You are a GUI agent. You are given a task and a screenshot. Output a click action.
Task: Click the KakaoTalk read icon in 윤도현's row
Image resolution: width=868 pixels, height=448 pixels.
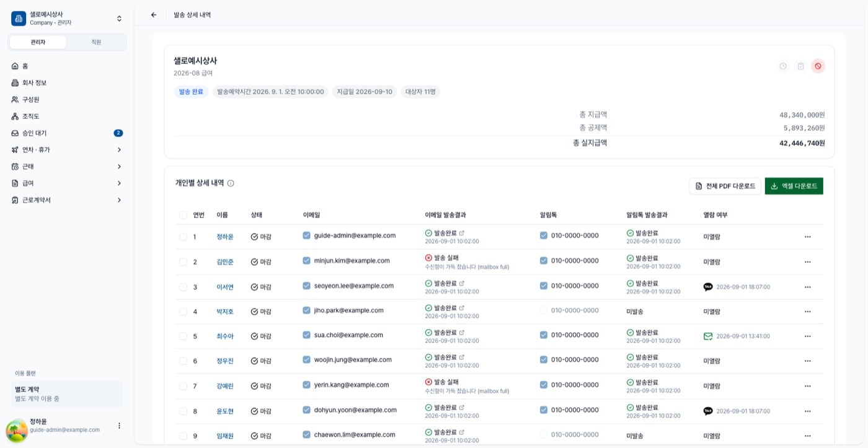point(708,411)
